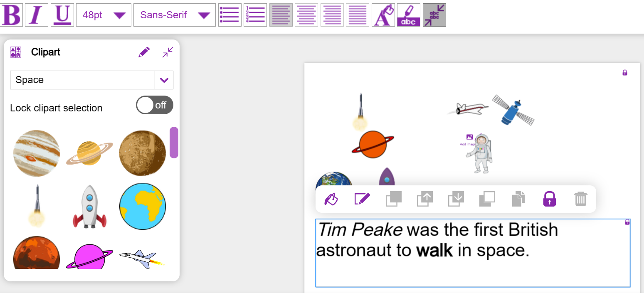Viewport: 644px width, 293px height.
Task: Edit the Clipart panel with the pencil
Action: click(144, 52)
